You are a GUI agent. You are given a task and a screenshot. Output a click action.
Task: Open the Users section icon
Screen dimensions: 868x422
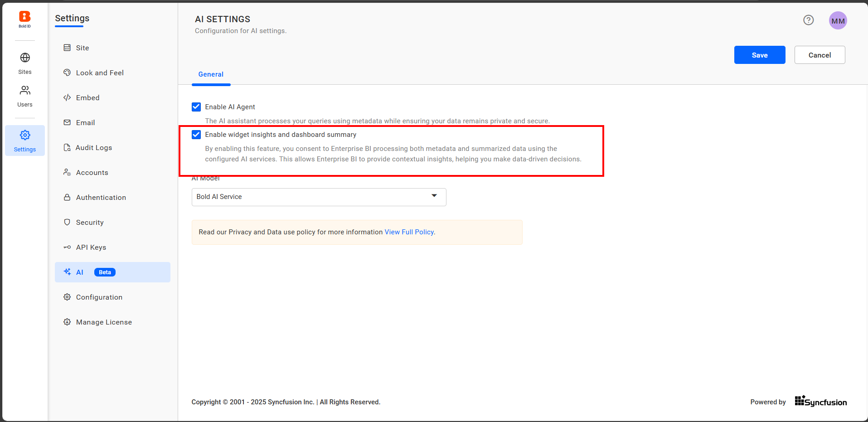[25, 91]
